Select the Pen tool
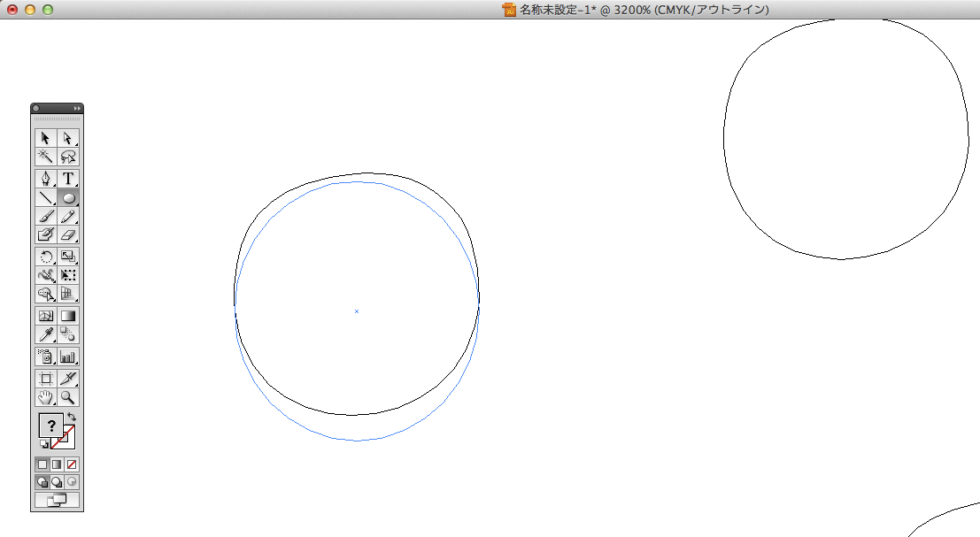Image resolution: width=980 pixels, height=537 pixels. point(46,178)
